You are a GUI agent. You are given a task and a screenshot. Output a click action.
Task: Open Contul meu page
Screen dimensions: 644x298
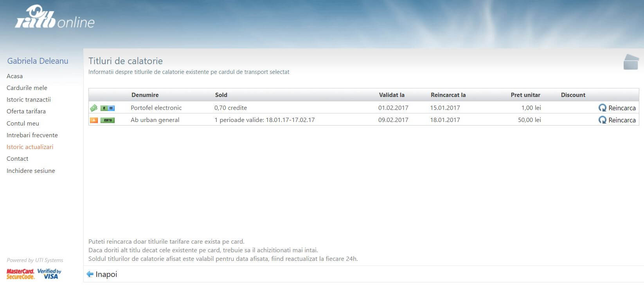23,124
